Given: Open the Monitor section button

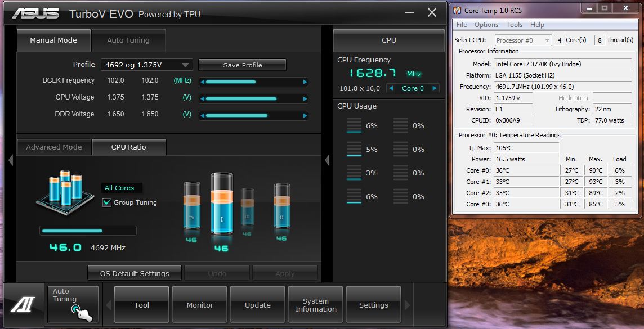Looking at the screenshot, I should (200, 305).
